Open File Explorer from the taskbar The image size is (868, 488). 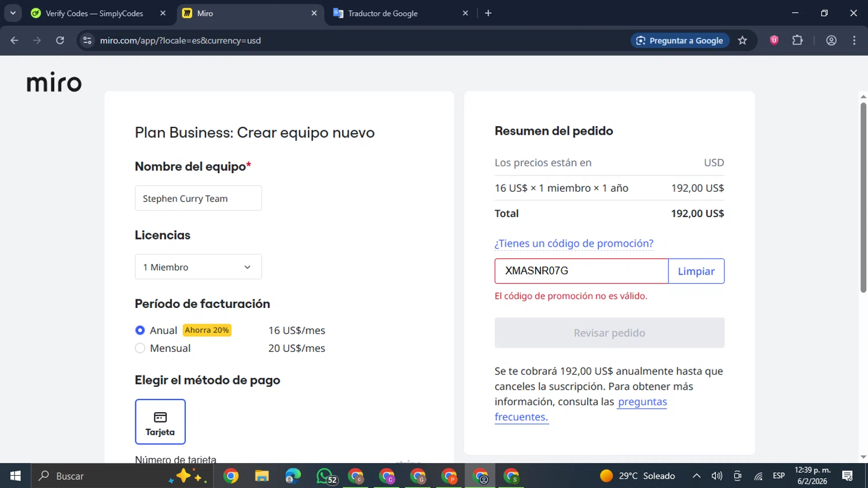pyautogui.click(x=262, y=476)
